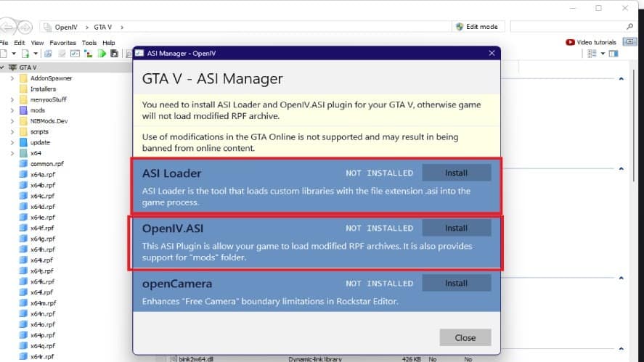Click the Installers folder icon
The image size is (644, 362).
[x=23, y=89]
